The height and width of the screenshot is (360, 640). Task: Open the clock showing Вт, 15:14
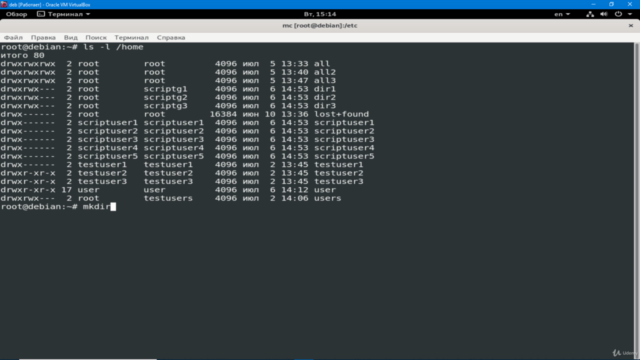(x=320, y=14)
